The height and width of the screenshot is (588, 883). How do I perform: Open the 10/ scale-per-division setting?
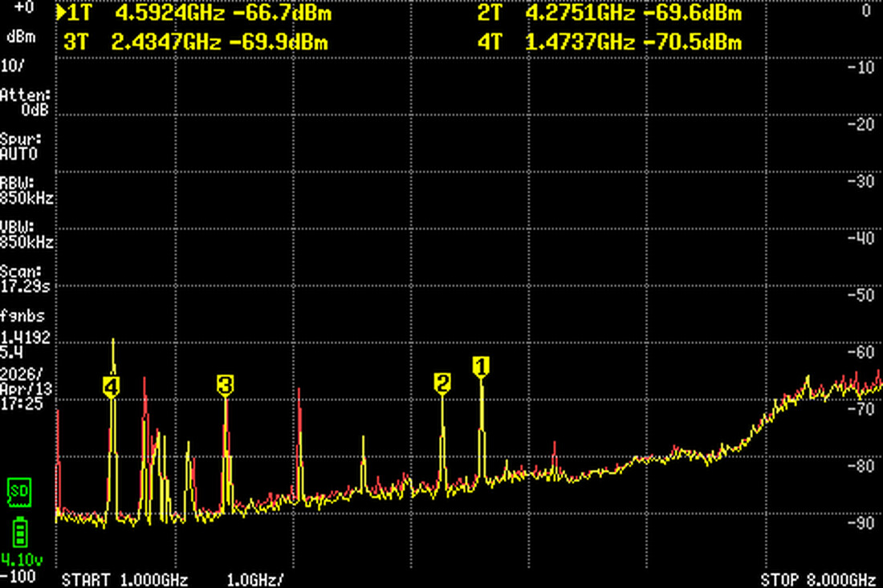coord(14,65)
